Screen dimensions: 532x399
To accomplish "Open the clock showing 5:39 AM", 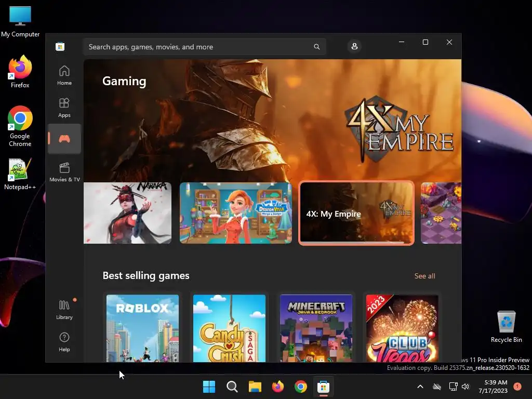I will click(493, 387).
